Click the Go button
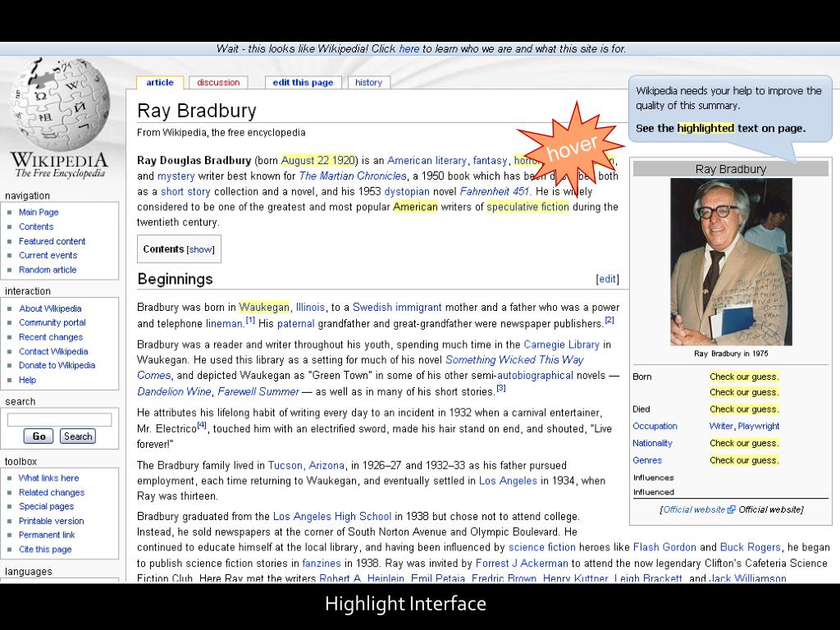840x630 pixels. click(39, 436)
